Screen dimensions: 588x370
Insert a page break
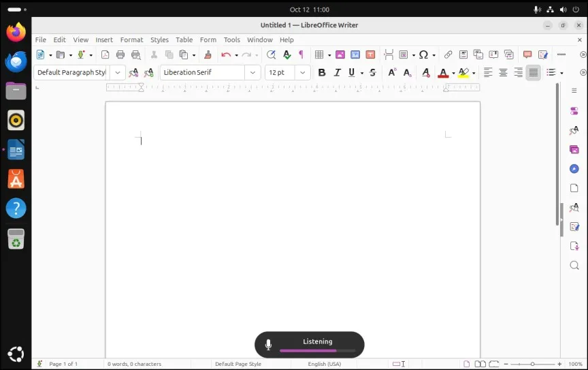click(x=389, y=55)
